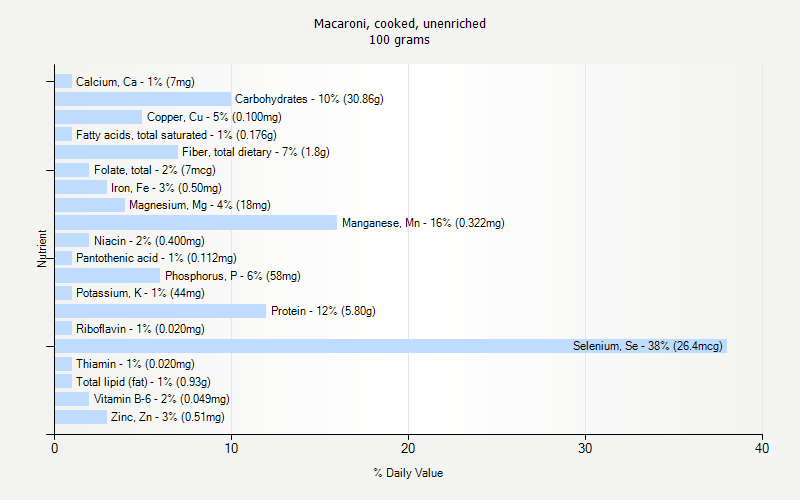This screenshot has width=800, height=500.
Task: Click the "% Daily Value" axis title
Action: 408,473
